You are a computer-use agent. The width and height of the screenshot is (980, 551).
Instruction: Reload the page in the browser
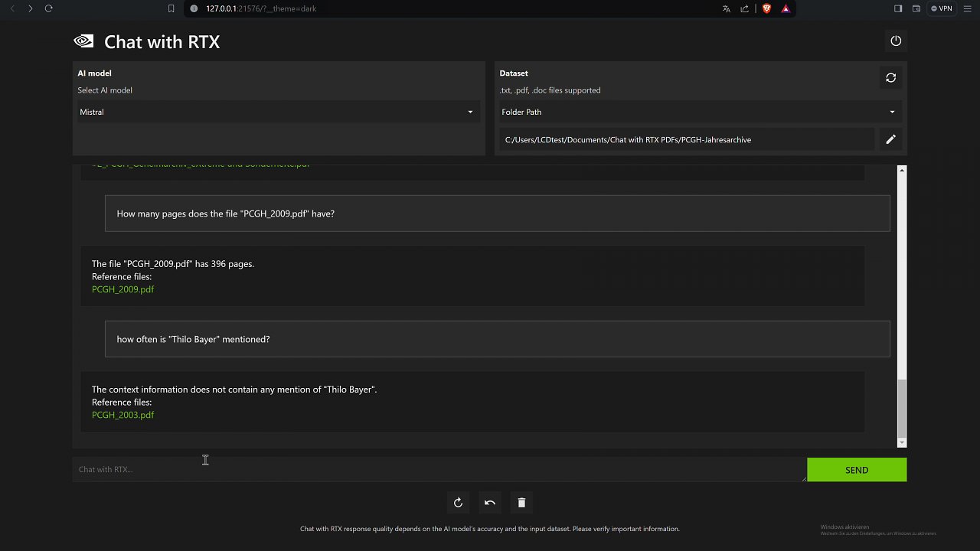click(48, 8)
